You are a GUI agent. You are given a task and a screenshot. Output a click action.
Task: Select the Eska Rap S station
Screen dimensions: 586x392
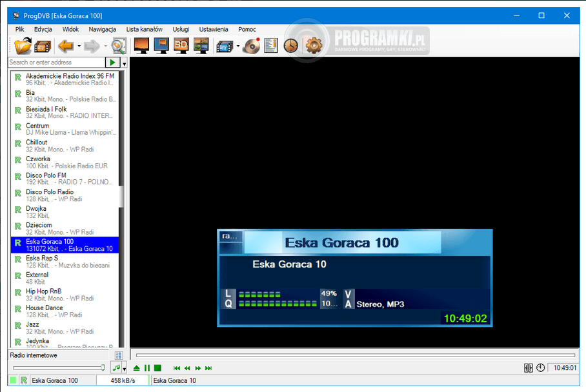(x=65, y=261)
